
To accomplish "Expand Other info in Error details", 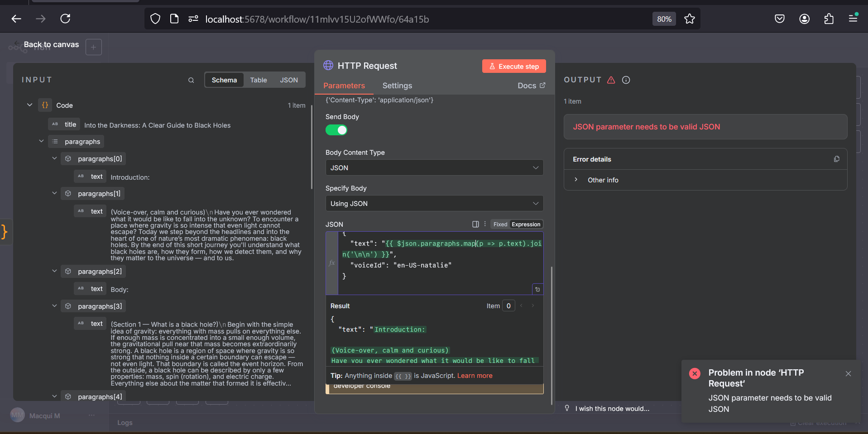I will [602, 180].
